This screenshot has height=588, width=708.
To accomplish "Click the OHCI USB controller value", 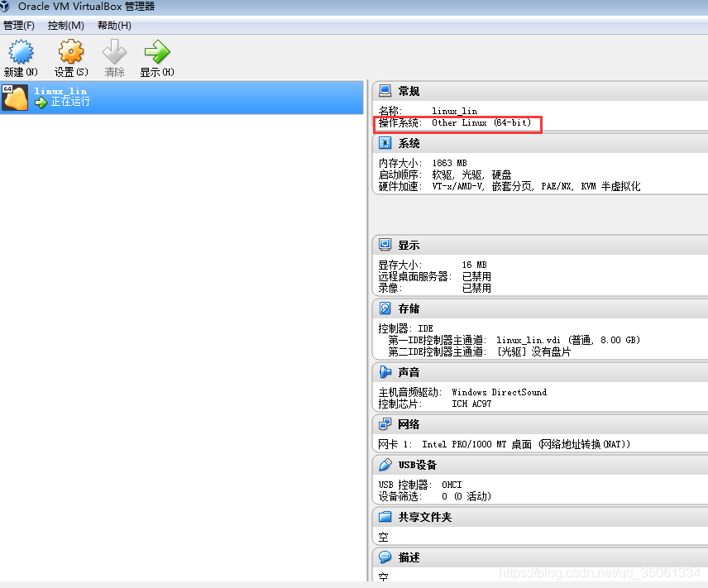I will pos(452,485).
